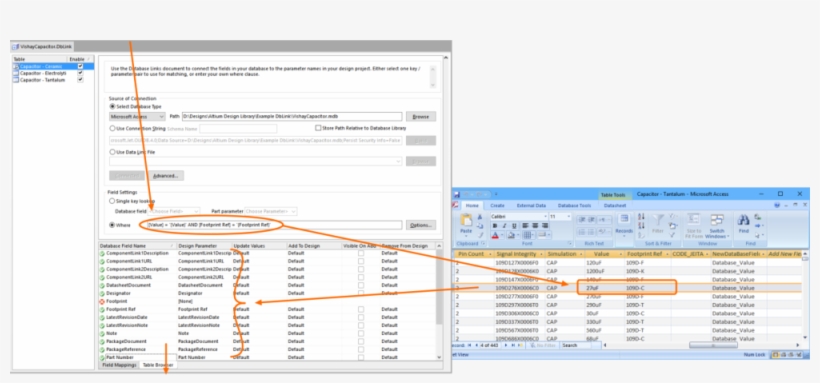Click the Paste icon in Access ribbon
820x383 pixels.
(x=465, y=220)
